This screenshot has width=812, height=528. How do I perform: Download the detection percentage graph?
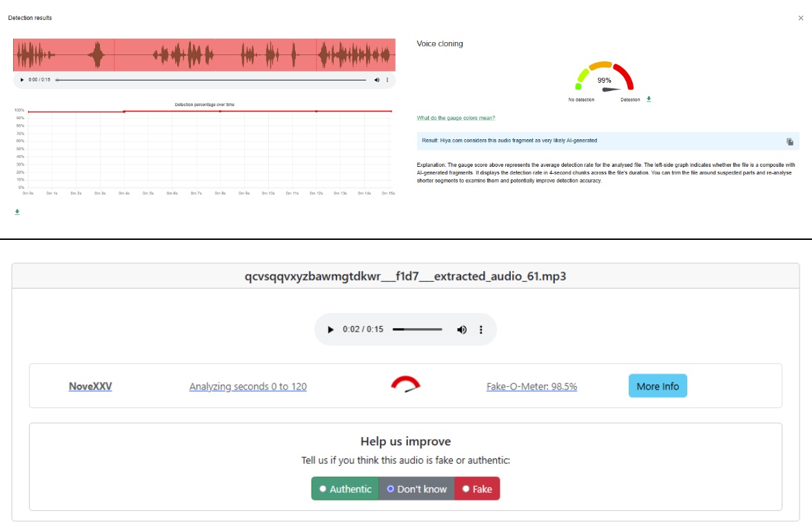(17, 212)
